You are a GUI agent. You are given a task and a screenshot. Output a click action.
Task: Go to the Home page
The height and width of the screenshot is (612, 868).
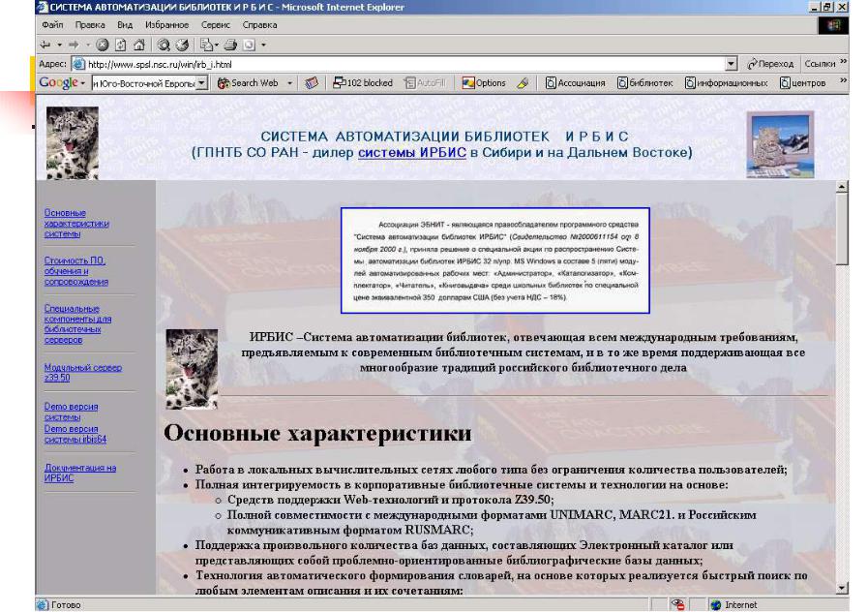(x=139, y=45)
